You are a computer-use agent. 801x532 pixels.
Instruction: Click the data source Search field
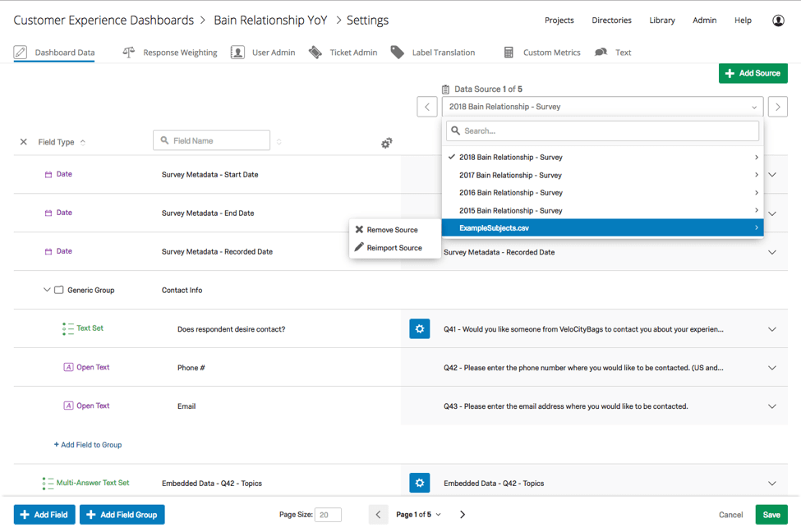point(602,131)
